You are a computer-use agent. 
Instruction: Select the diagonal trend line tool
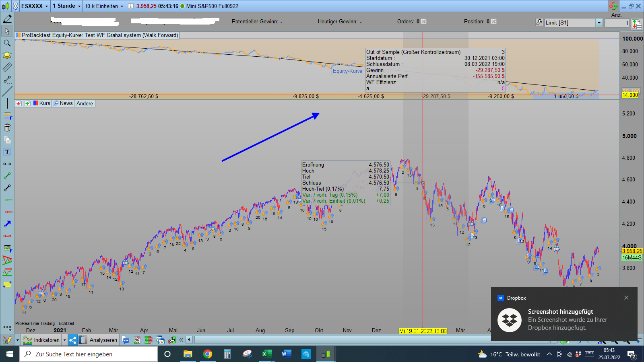coord(7,92)
